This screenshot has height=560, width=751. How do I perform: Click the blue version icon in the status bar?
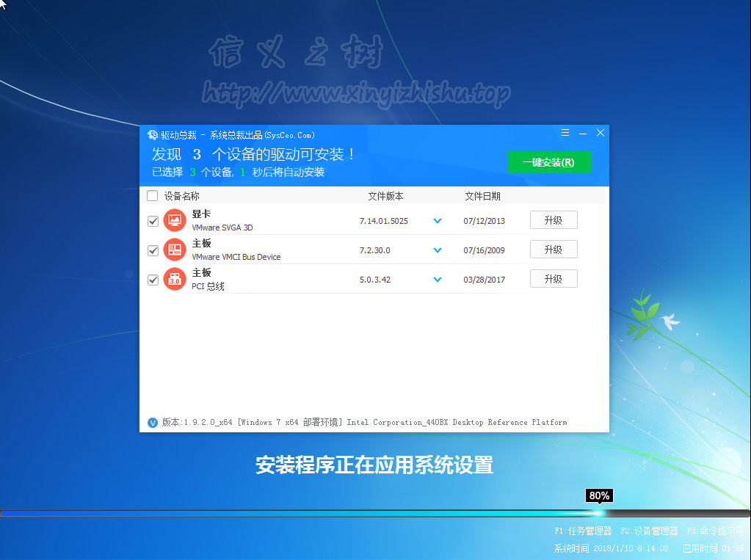153,422
